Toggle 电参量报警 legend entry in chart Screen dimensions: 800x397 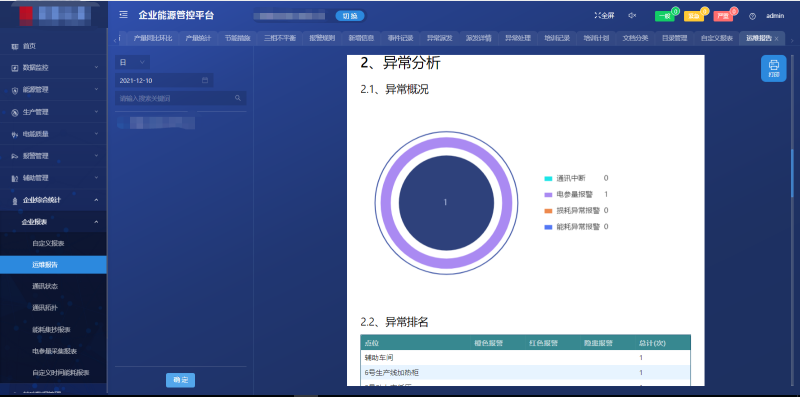(x=576, y=194)
